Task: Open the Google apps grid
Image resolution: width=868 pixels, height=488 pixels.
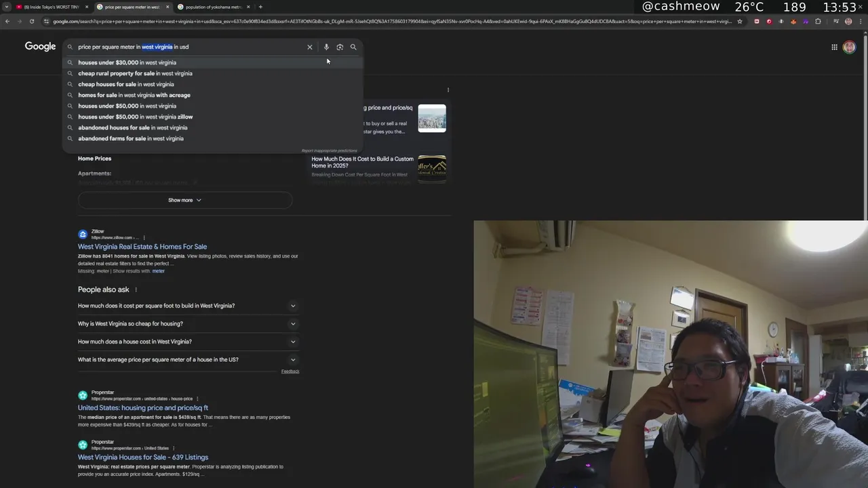Action: (834, 47)
